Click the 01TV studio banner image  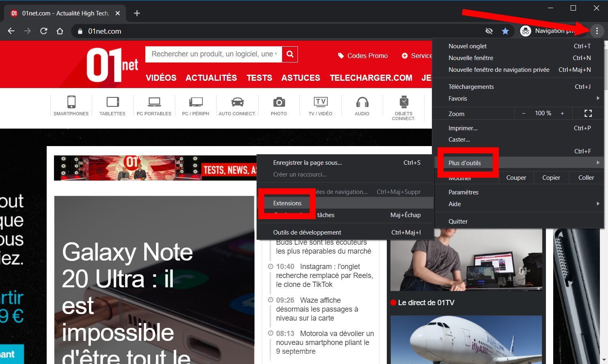(x=155, y=168)
